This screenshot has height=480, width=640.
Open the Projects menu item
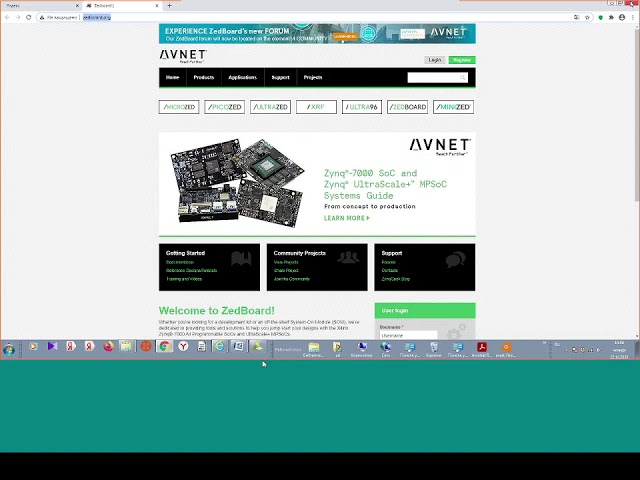coord(313,77)
